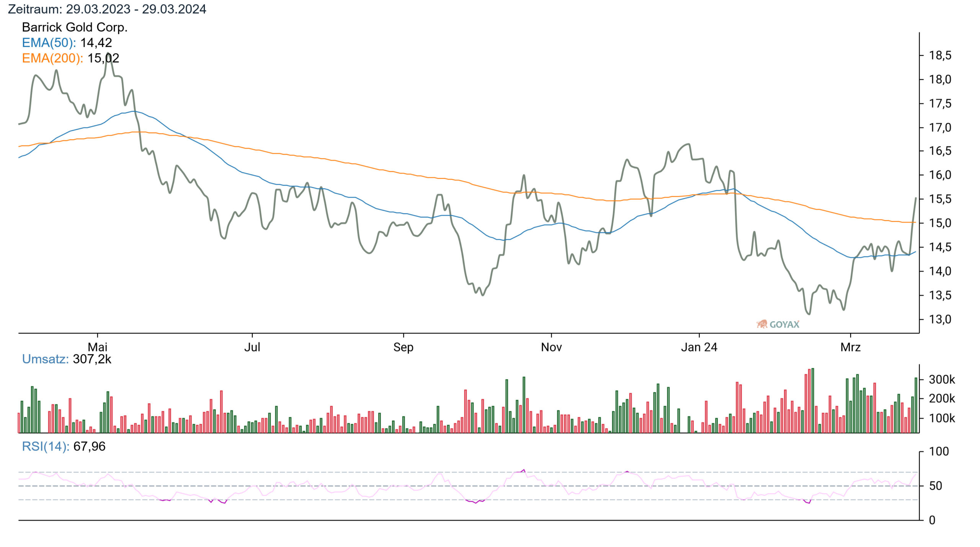Viewport: 980px width, 547px height.
Task: Click the Jan 24 x-axis label
Action: 699,347
